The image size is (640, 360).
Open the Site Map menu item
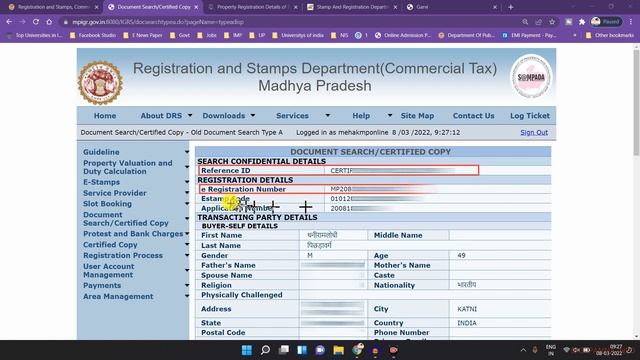point(417,116)
